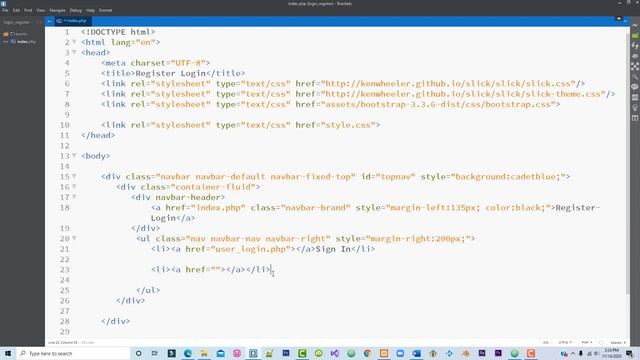Show hidden system tray icons chevron
Screen dimensions: 640x360
[573, 353]
